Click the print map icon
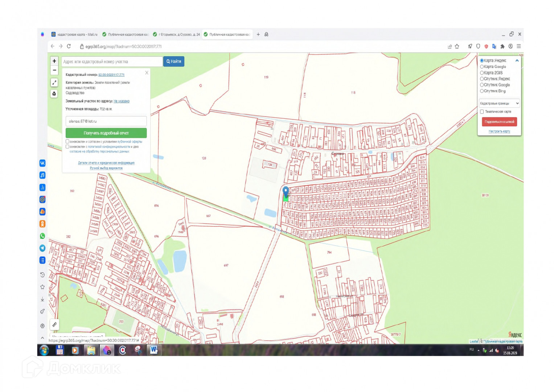The height and width of the screenshot is (392, 554). (x=54, y=94)
